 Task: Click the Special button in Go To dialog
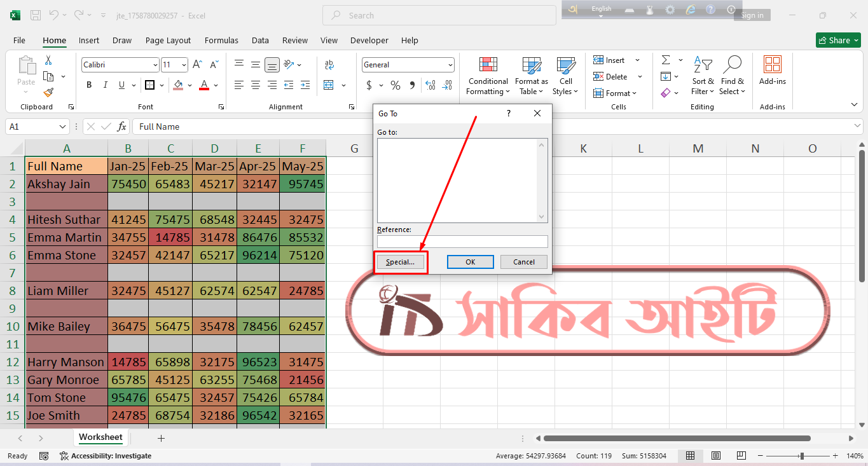pyautogui.click(x=401, y=261)
